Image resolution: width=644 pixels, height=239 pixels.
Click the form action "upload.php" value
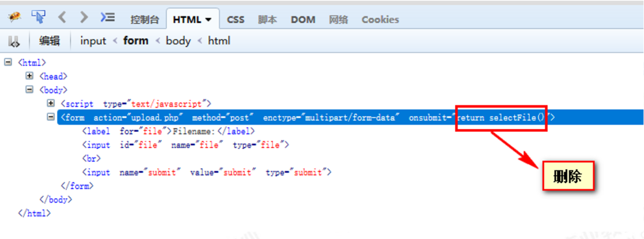click(157, 118)
